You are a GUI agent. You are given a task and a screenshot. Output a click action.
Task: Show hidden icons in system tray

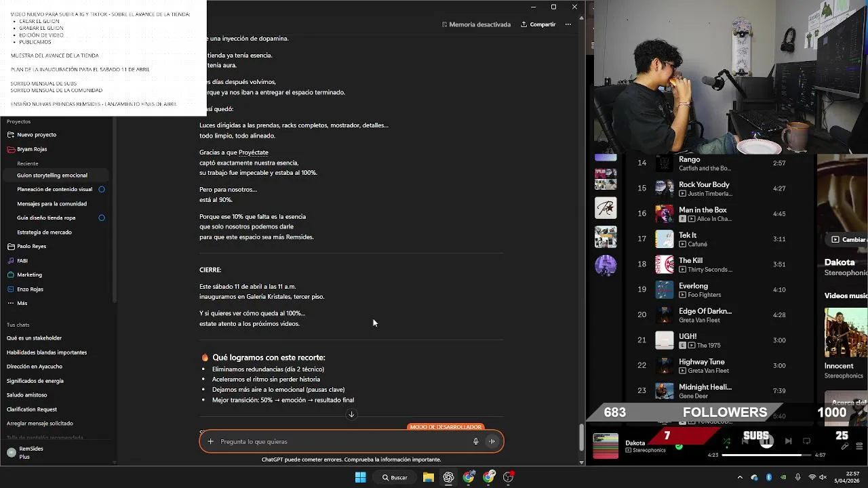pyautogui.click(x=740, y=477)
